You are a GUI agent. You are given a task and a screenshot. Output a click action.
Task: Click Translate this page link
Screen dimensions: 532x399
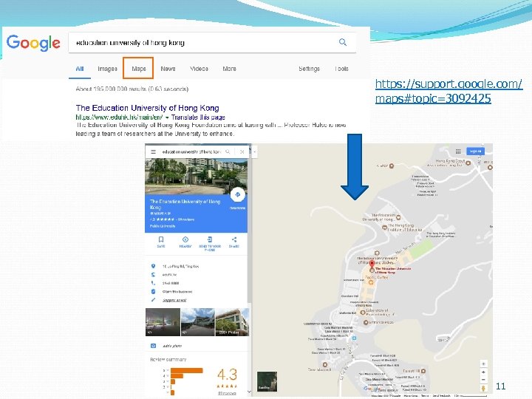198,117
